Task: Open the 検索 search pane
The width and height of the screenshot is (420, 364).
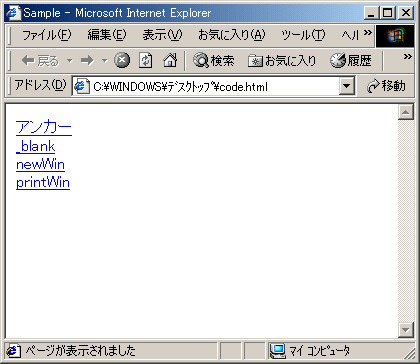Action: pyautogui.click(x=214, y=60)
